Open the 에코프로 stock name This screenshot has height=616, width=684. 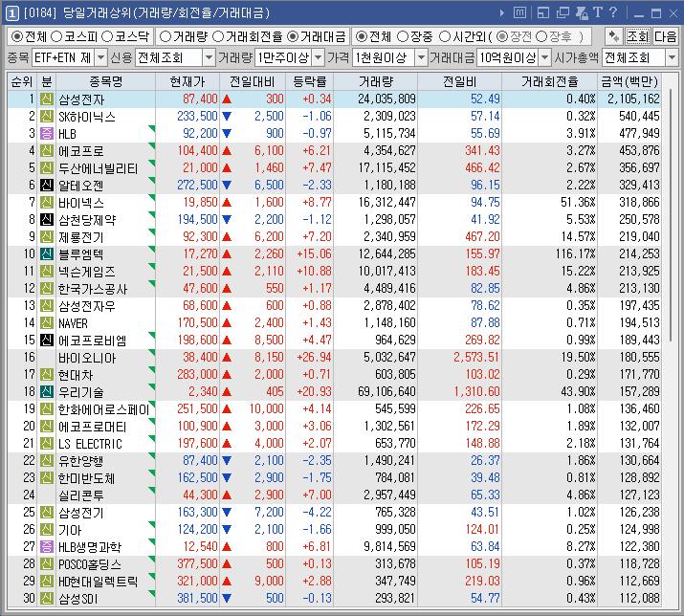(81, 151)
